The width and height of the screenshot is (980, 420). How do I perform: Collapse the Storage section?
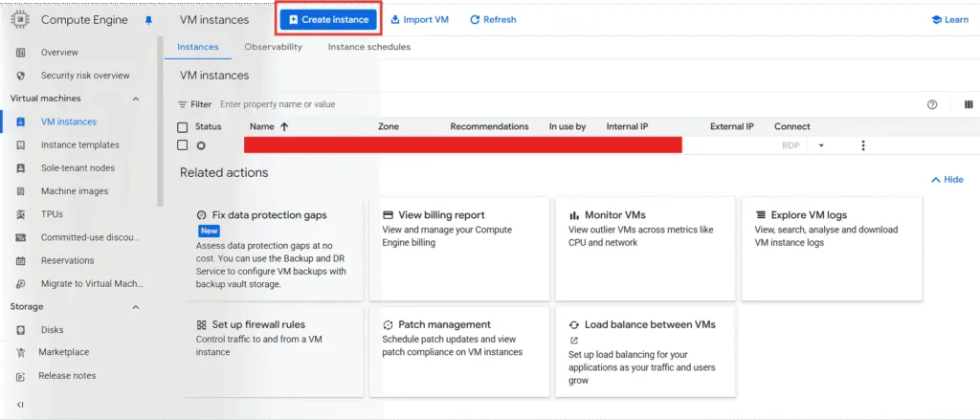pos(136,307)
